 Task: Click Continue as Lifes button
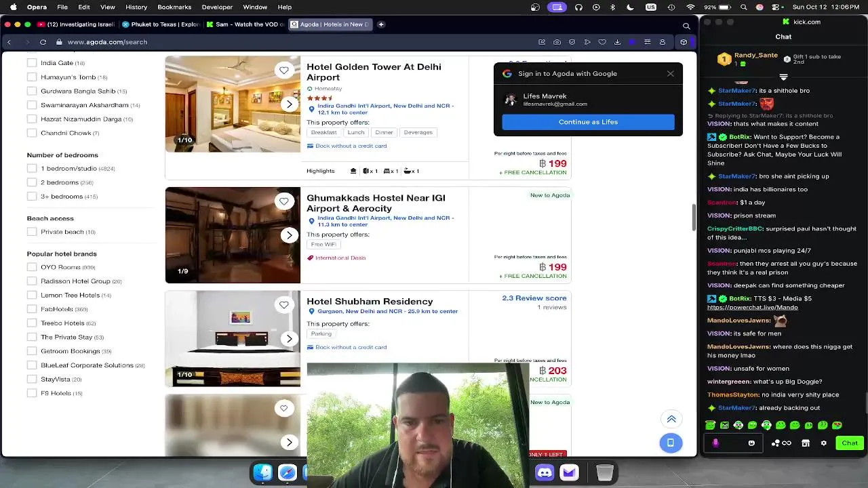point(588,122)
